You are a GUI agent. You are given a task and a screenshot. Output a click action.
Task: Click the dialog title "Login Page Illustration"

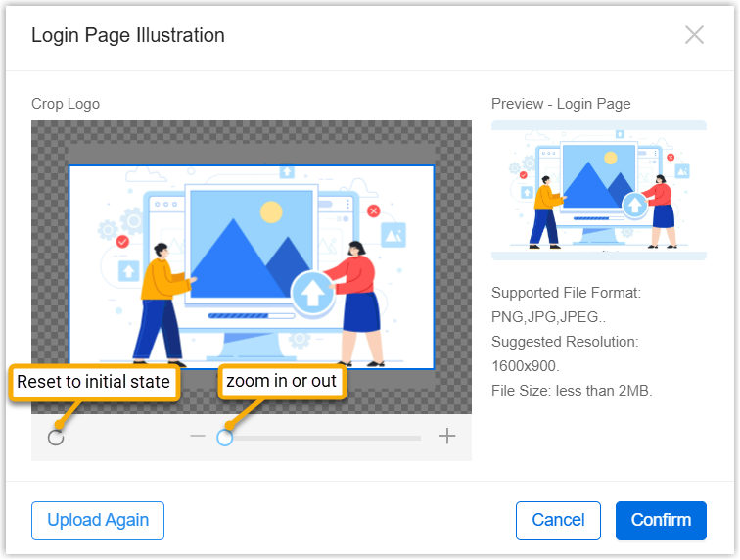click(x=128, y=36)
